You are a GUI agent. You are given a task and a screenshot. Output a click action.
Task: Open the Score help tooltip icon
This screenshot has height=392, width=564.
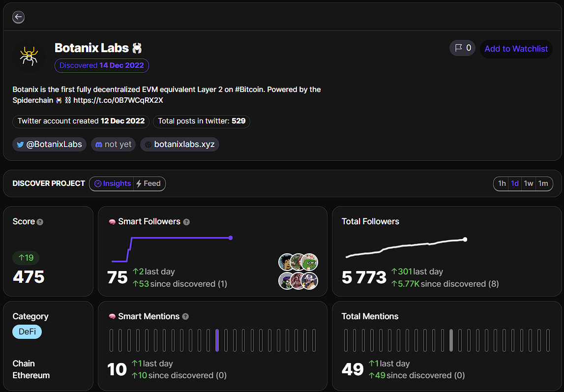(x=40, y=222)
